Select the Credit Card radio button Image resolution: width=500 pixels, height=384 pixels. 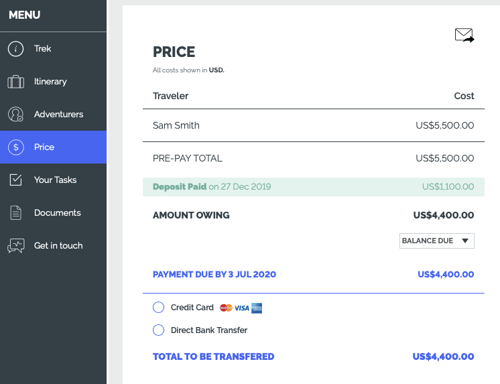(158, 307)
